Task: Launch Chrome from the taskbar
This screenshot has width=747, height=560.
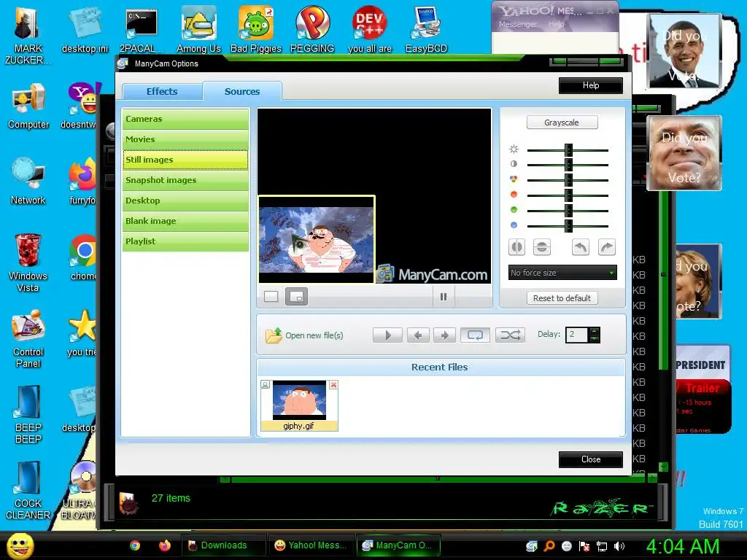Action: coord(135,545)
